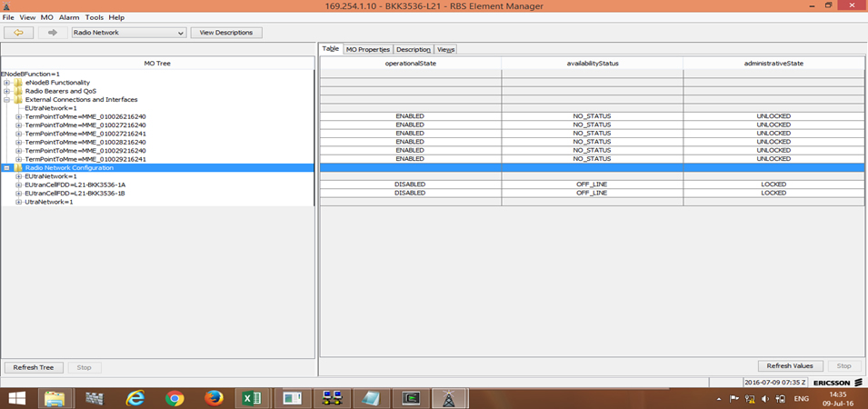Click the 2016-07-09 07:35 Z status timestamp
This screenshot has height=409, width=868.
pos(774,383)
